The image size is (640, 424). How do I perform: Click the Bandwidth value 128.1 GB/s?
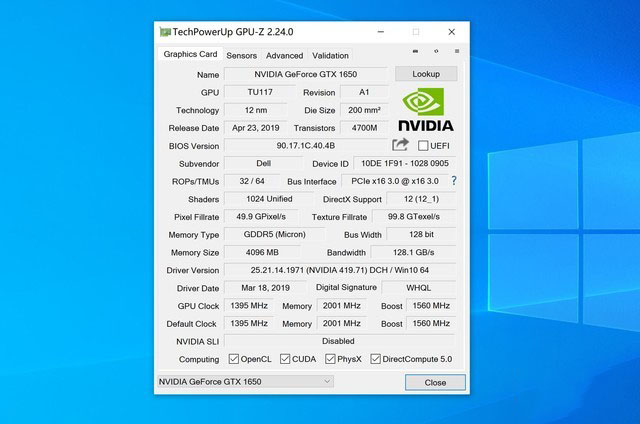pos(413,252)
